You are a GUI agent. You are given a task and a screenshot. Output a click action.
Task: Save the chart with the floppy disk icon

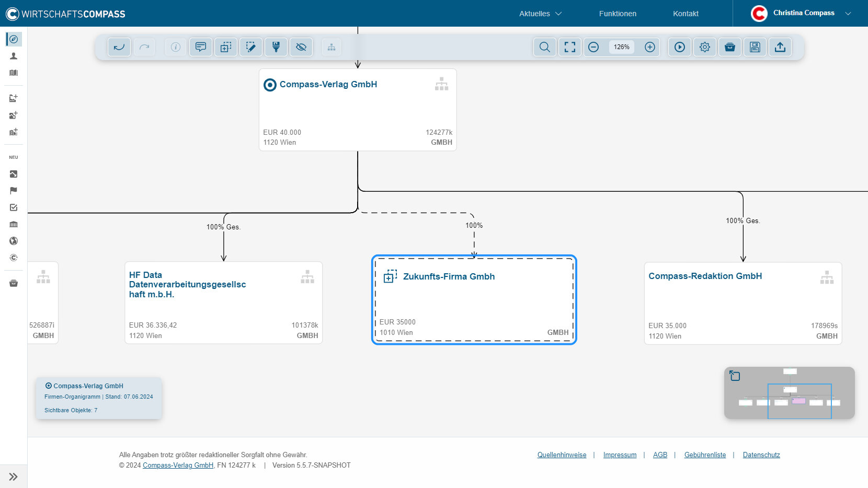[755, 47]
